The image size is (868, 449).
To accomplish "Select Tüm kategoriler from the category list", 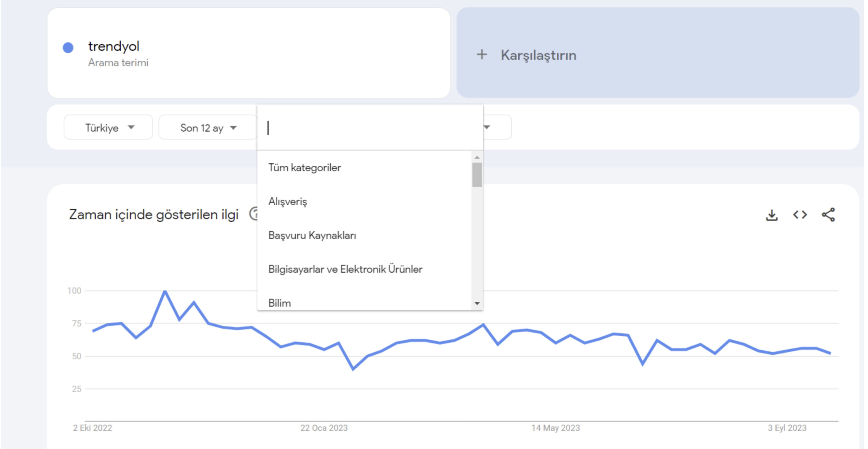I will coord(364,168).
